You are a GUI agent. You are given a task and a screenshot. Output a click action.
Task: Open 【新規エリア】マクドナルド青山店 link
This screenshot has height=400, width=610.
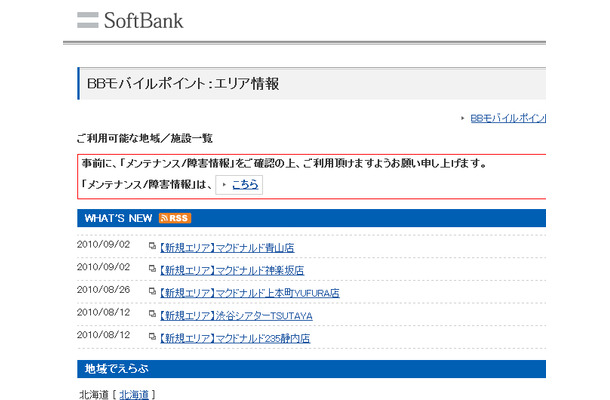[227, 248]
